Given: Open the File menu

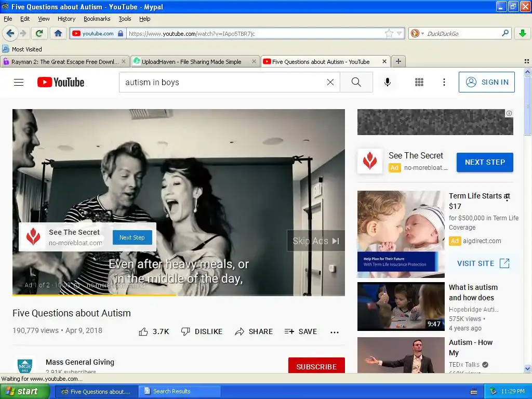Looking at the screenshot, I should (8, 19).
